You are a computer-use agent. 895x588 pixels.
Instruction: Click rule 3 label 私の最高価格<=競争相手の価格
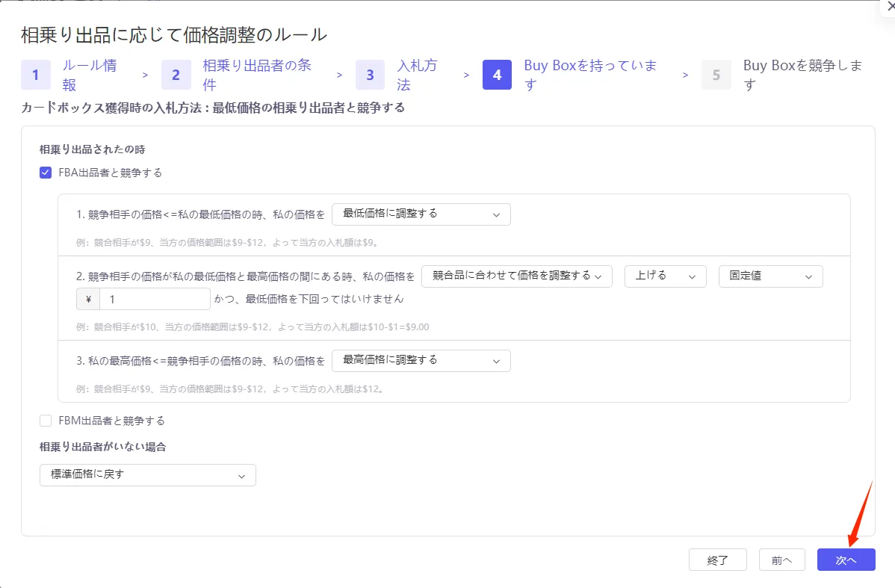click(200, 361)
